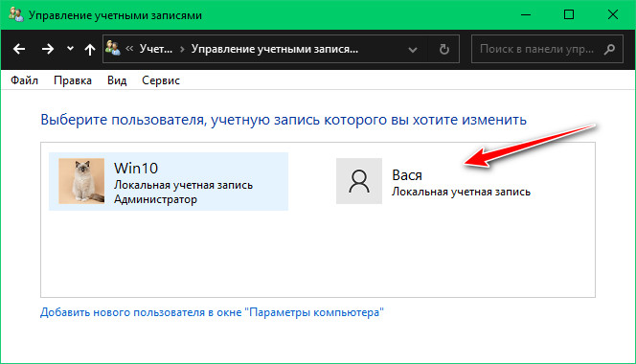
Task: Click the user accounts icon in address bar
Action: click(112, 48)
